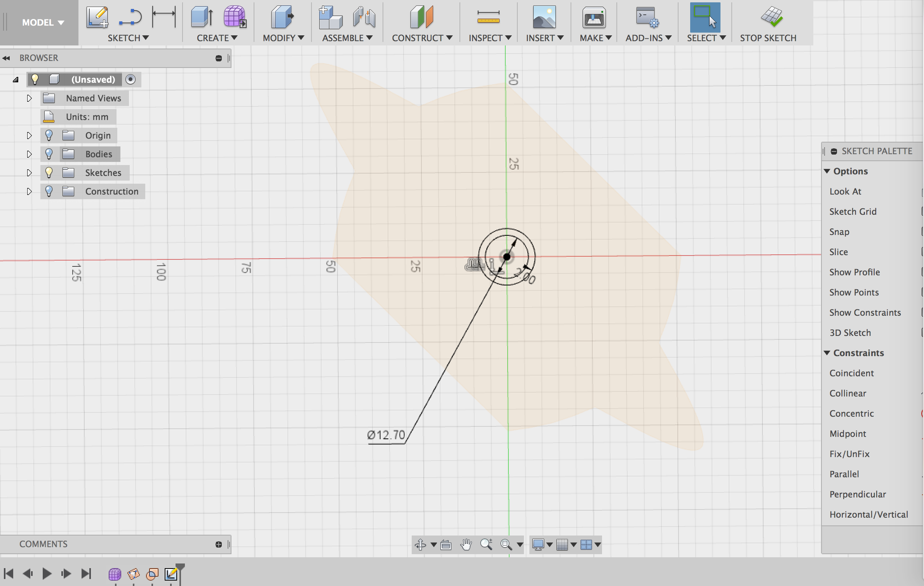Toggle Construction folder visibility bulb
This screenshot has height=586, width=924.
[49, 191]
